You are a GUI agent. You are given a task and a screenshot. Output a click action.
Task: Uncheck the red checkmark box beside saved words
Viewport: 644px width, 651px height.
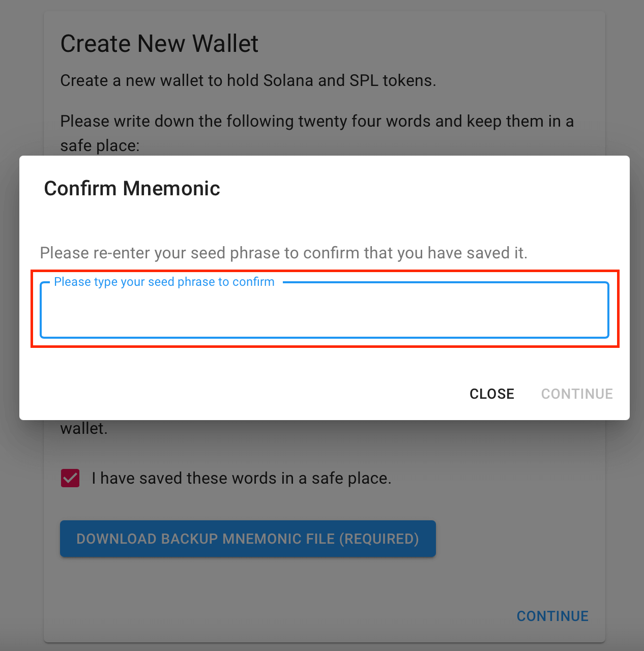(x=70, y=478)
